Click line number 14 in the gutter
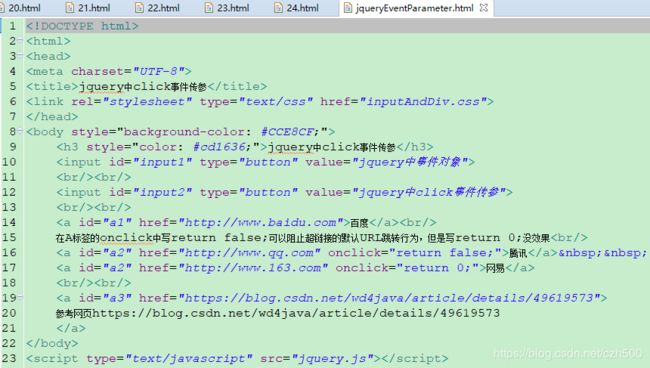 coord(9,222)
